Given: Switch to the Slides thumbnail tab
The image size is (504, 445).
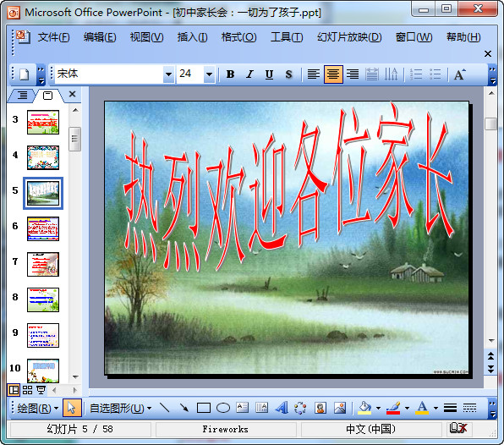Looking at the screenshot, I should click(47, 95).
